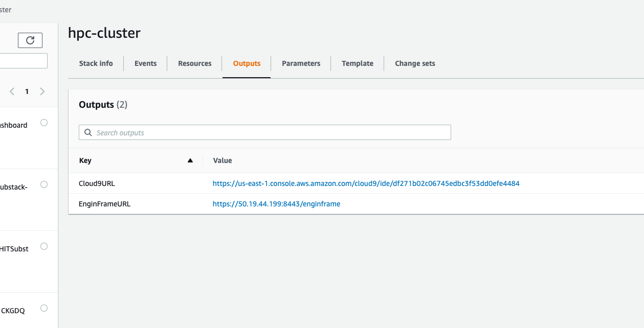Sort outputs by Key ascending arrow
Viewport: 644px width, 328px height.
[190, 160]
